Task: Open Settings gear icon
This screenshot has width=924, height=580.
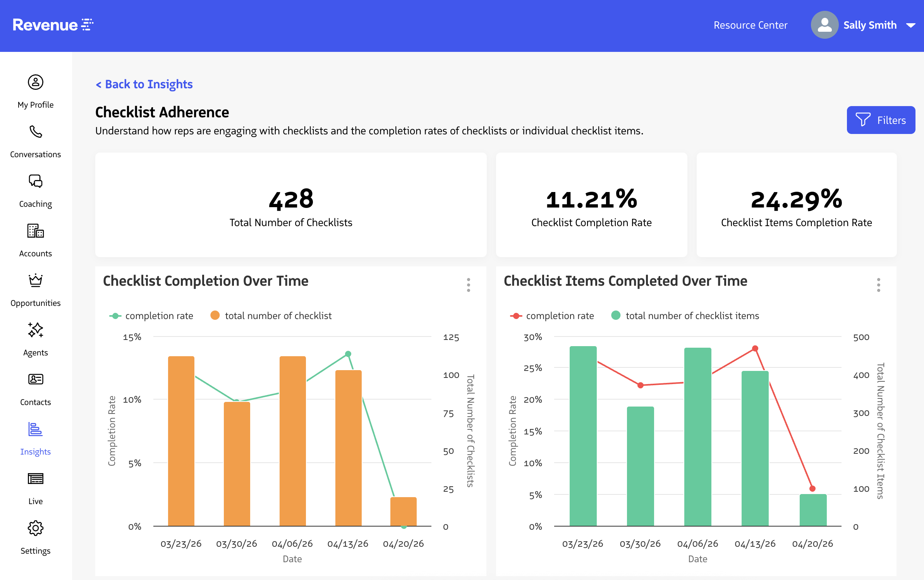Action: pos(36,528)
